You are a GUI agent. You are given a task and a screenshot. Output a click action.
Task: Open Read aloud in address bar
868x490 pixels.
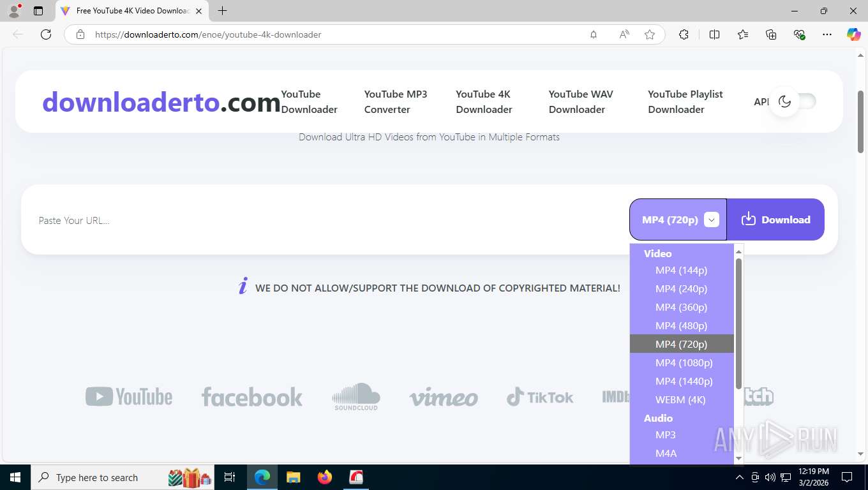624,34
